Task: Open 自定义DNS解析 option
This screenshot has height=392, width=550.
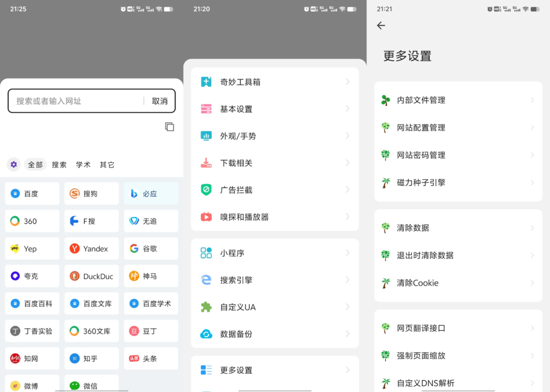Action: (x=459, y=382)
